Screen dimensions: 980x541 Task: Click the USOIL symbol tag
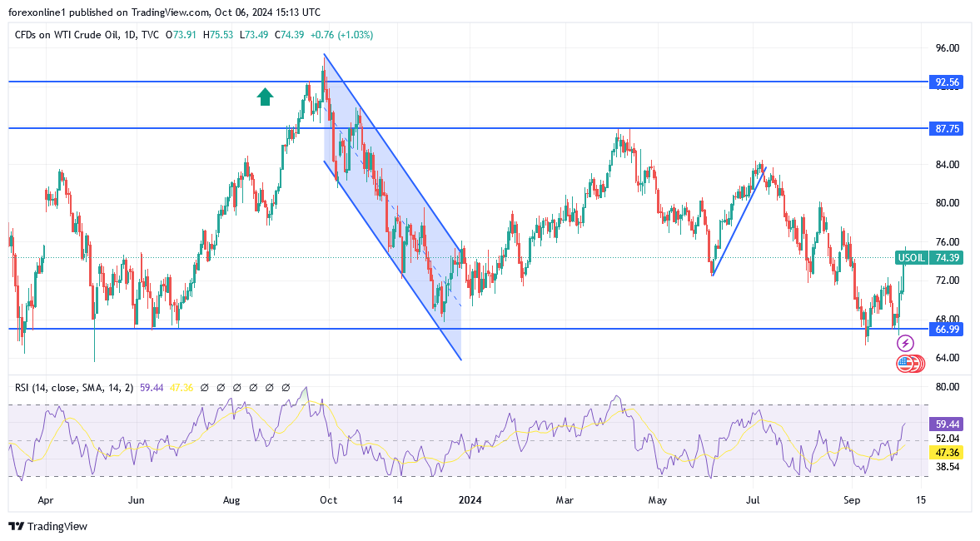click(911, 257)
